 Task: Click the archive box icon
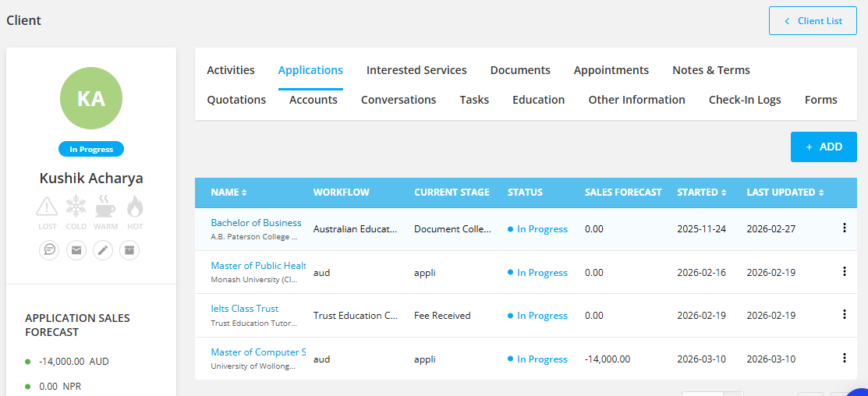click(x=129, y=250)
